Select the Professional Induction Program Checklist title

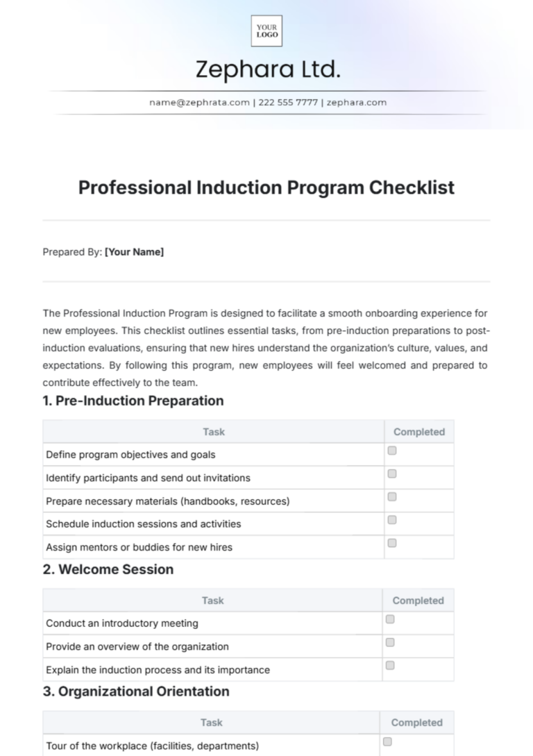coord(266,187)
